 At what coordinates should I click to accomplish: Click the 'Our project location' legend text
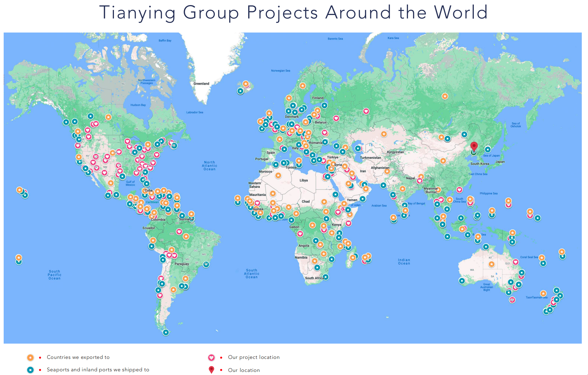point(254,357)
